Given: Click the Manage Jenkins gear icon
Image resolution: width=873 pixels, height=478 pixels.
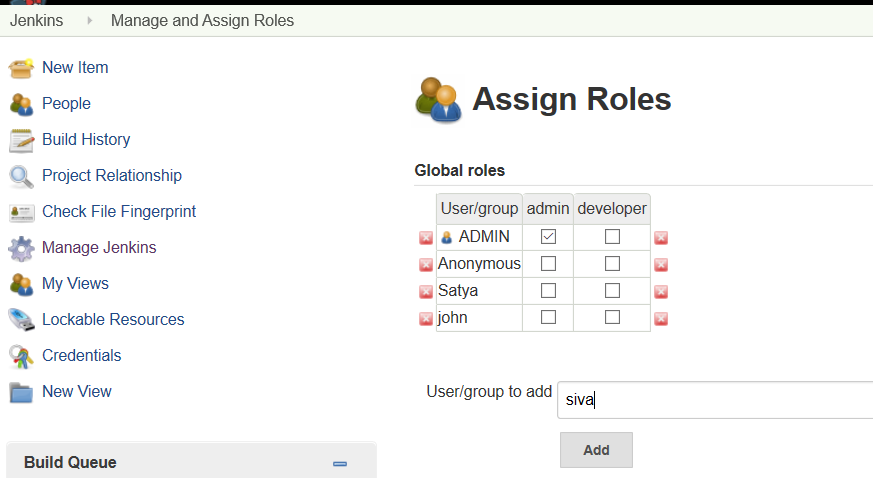Looking at the screenshot, I should 21,248.
